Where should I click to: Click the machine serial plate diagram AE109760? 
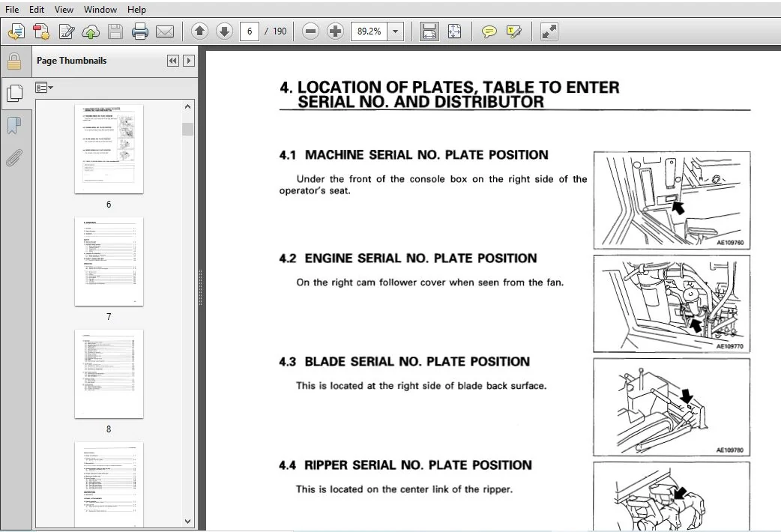tap(672, 200)
